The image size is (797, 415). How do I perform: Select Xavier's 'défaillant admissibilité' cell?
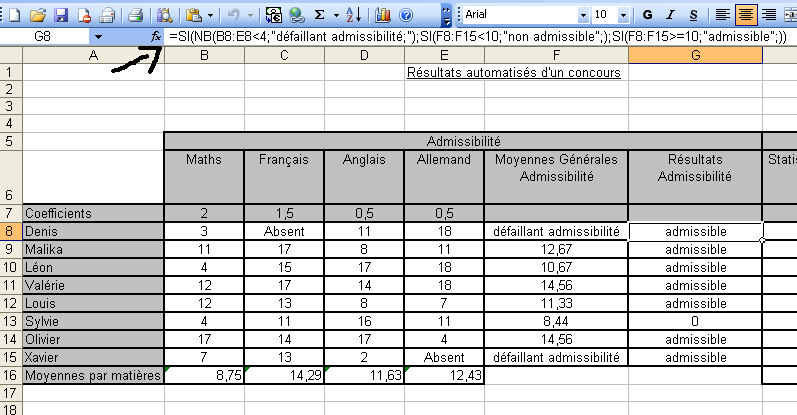pyautogui.click(x=557, y=358)
